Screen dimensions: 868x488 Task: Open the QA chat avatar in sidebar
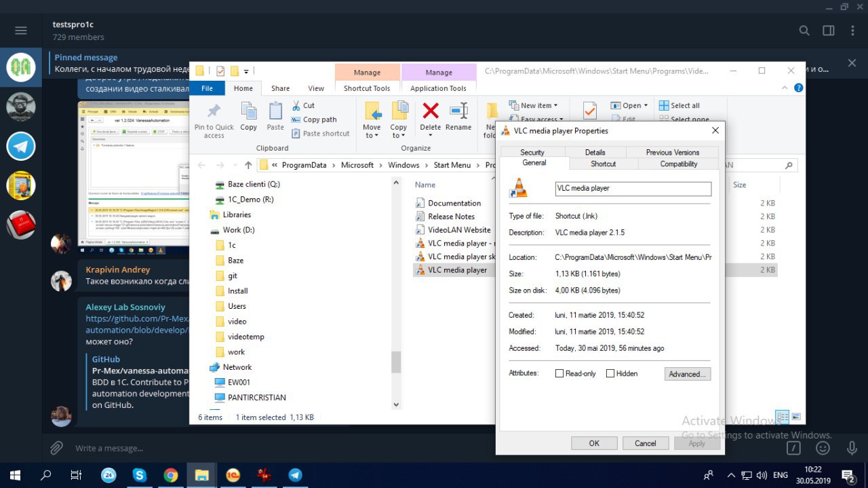[x=21, y=67]
